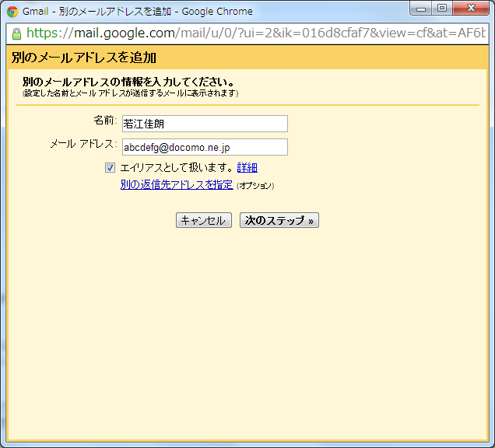
Task: Click the mail.google.com URL in address bar
Action: (125, 33)
